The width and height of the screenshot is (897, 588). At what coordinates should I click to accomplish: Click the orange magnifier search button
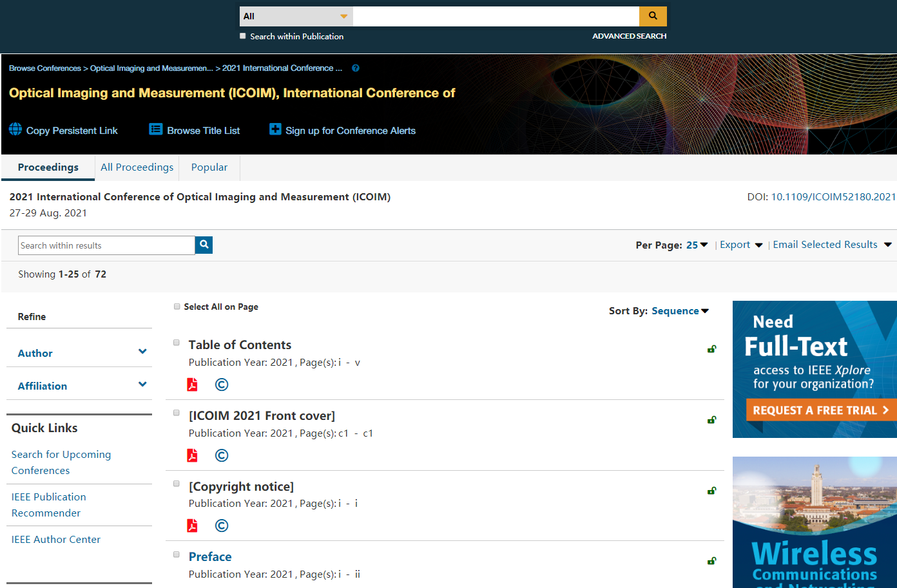(x=653, y=16)
